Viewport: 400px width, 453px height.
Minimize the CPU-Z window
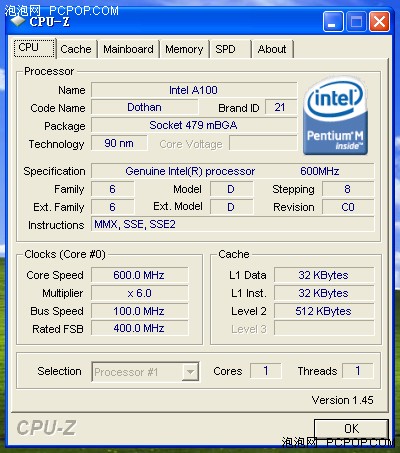pos(333,22)
